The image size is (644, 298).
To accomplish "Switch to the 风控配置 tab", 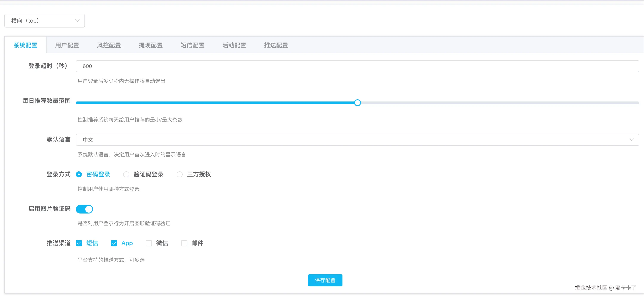I will [109, 45].
